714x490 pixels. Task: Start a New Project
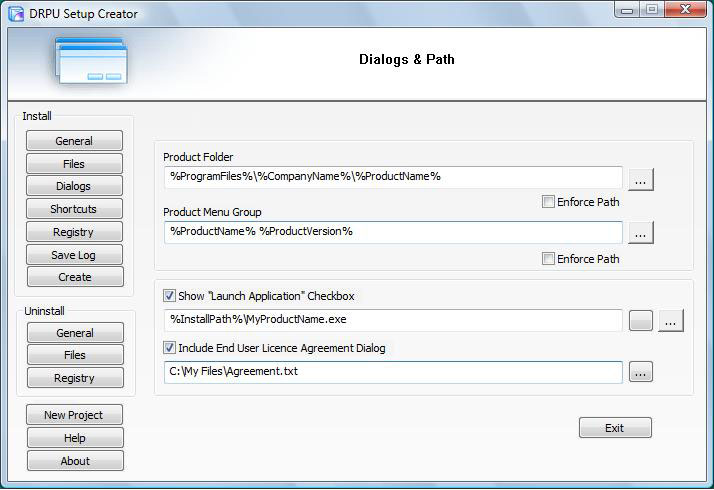tap(74, 415)
